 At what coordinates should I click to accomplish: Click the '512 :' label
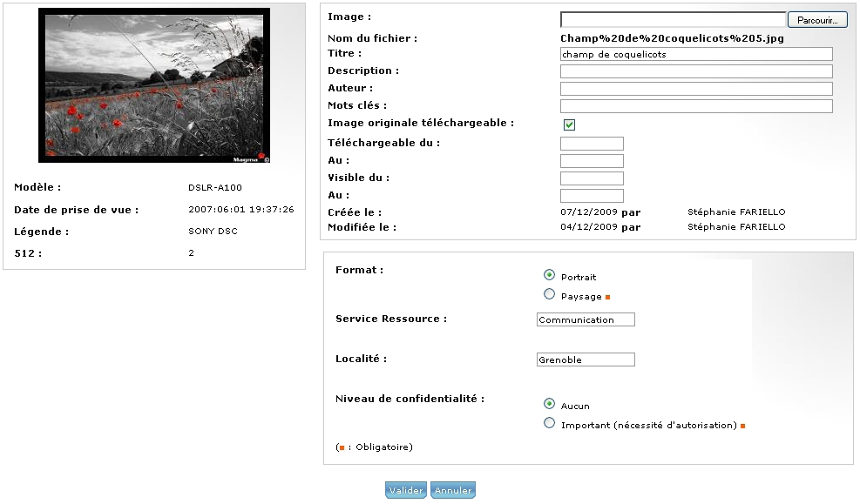(x=28, y=253)
